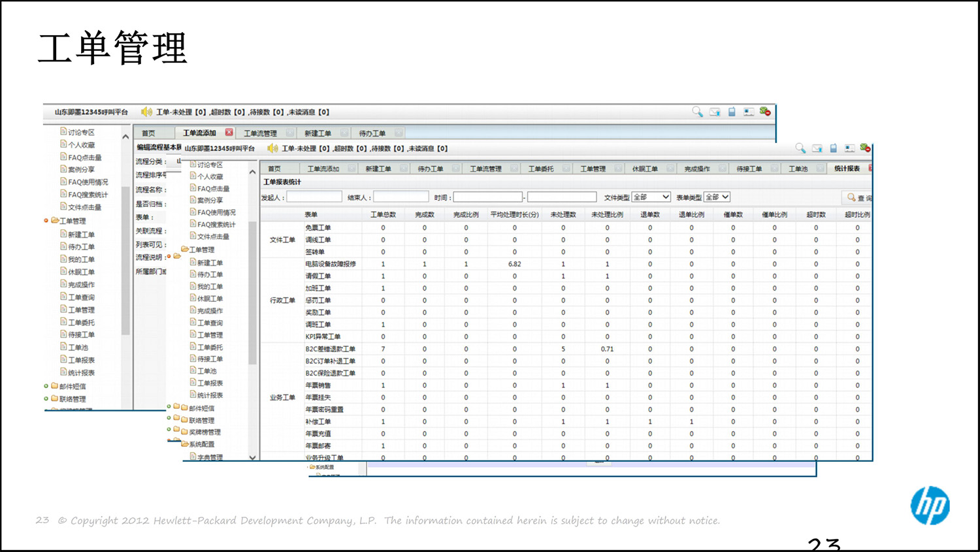Click the mobile phone icon in front window header
980x552 pixels.
pos(834,148)
